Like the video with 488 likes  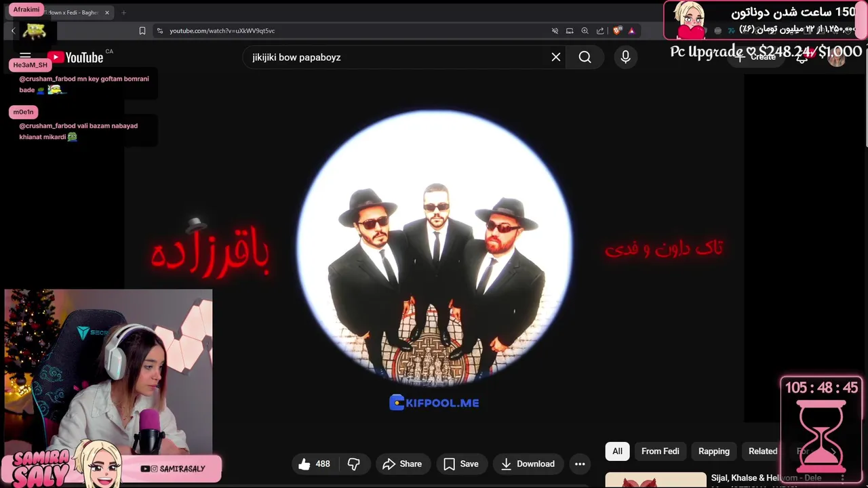tap(314, 464)
